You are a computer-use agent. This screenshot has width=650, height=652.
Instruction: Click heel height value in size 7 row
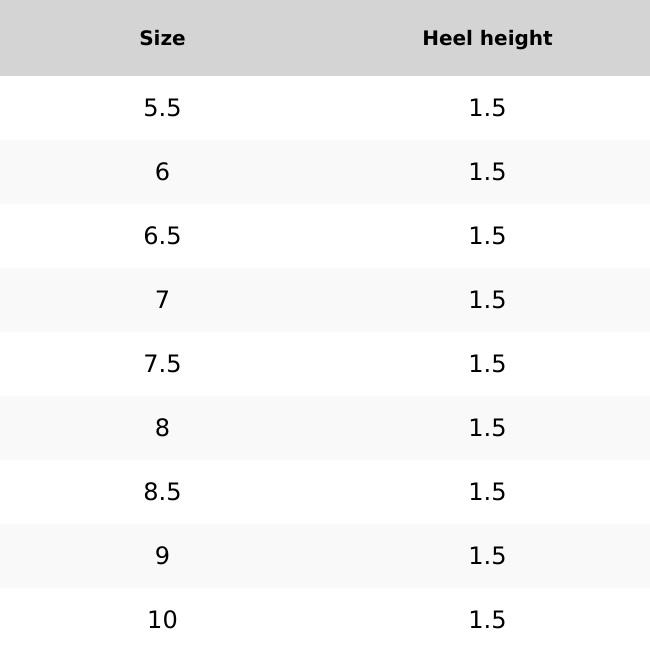click(x=487, y=300)
